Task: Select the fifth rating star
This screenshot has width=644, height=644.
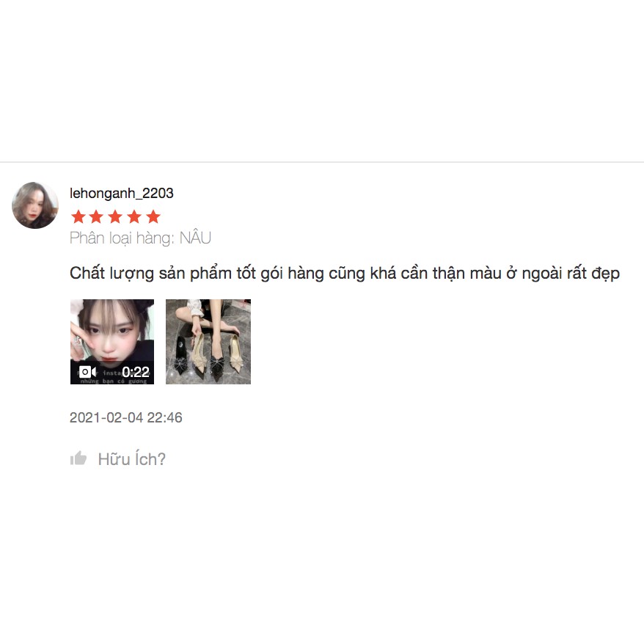Action: point(153,216)
